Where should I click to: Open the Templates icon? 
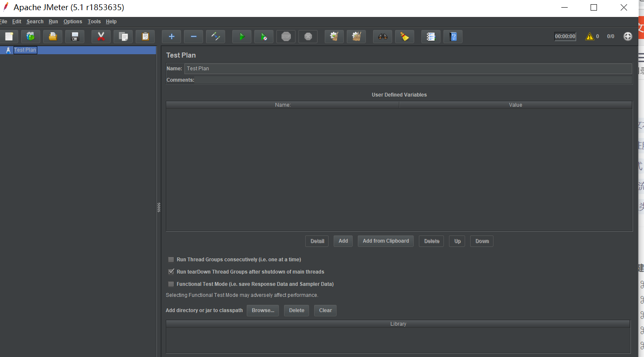(31, 36)
